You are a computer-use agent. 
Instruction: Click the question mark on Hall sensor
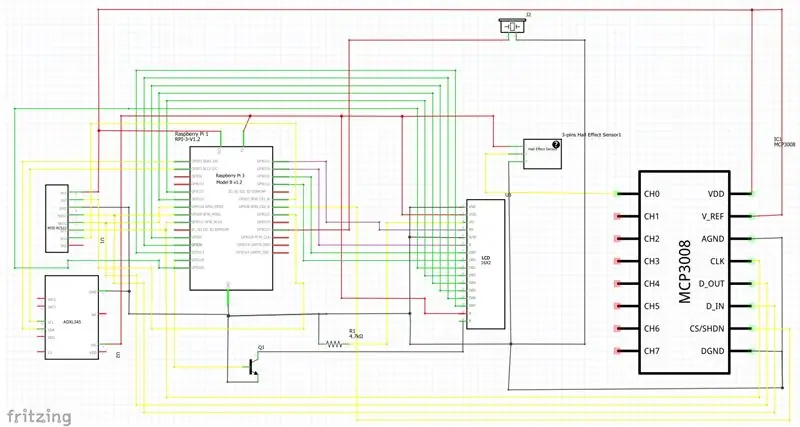point(556,145)
